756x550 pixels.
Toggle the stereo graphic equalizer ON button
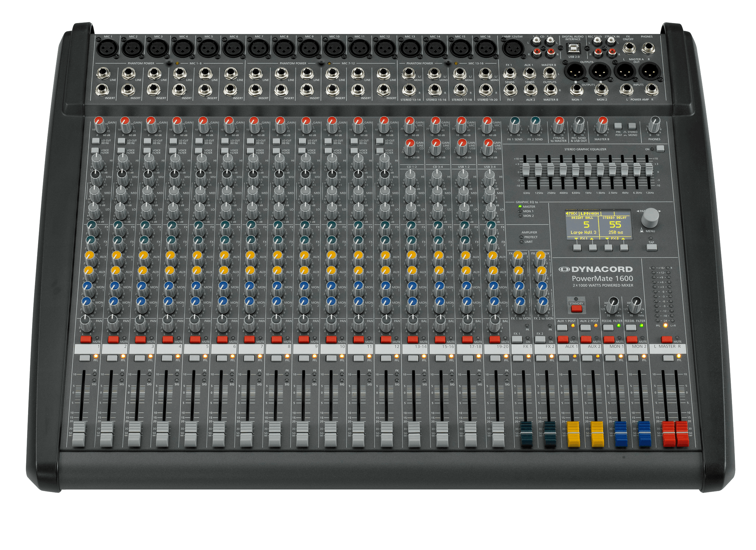pos(660,149)
